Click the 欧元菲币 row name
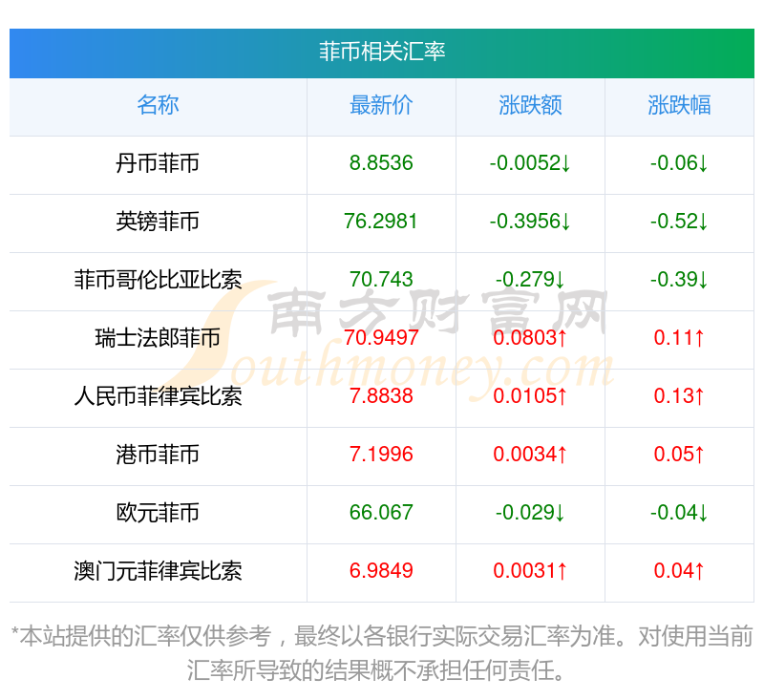Screen dimensions: 764x700 [x=158, y=513]
